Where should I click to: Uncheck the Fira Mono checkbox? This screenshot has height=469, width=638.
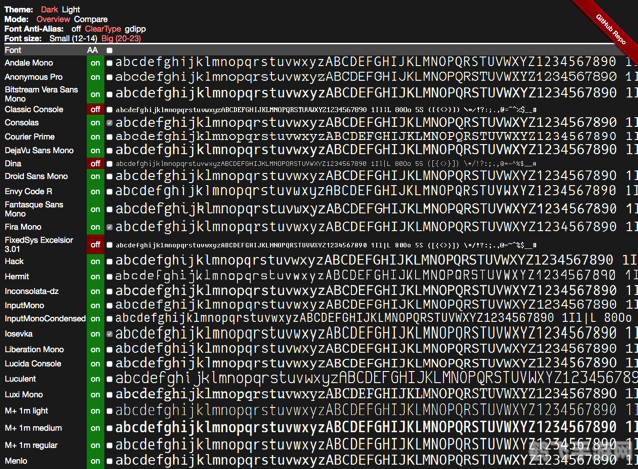(x=110, y=227)
